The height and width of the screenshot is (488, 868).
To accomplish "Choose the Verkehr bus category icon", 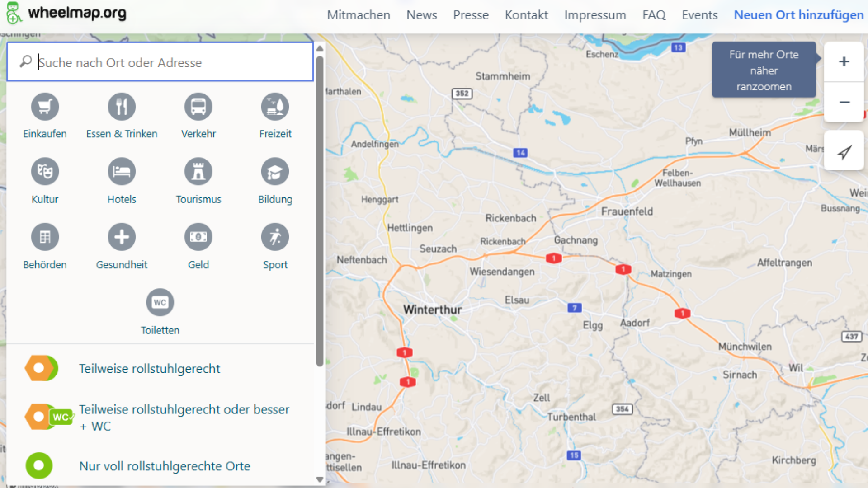I will pyautogui.click(x=198, y=107).
